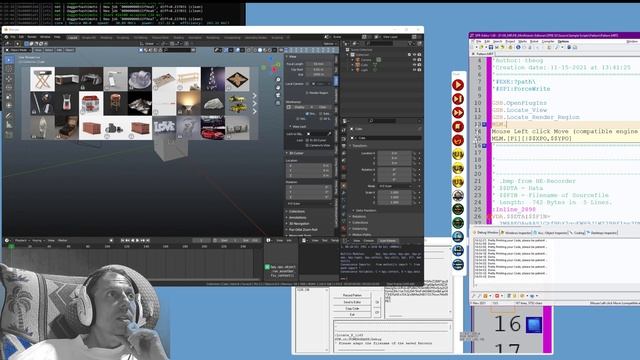This screenshot has width=640, height=360.
Task: Select the Annotate tool in Blender toolbar
Action: click(x=9, y=116)
